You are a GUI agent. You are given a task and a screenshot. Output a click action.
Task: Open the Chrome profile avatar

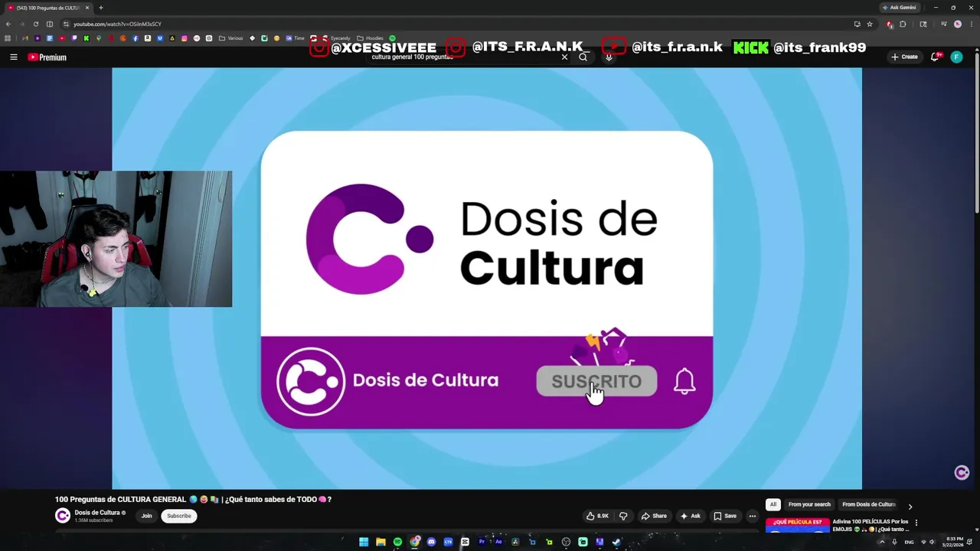tap(957, 24)
